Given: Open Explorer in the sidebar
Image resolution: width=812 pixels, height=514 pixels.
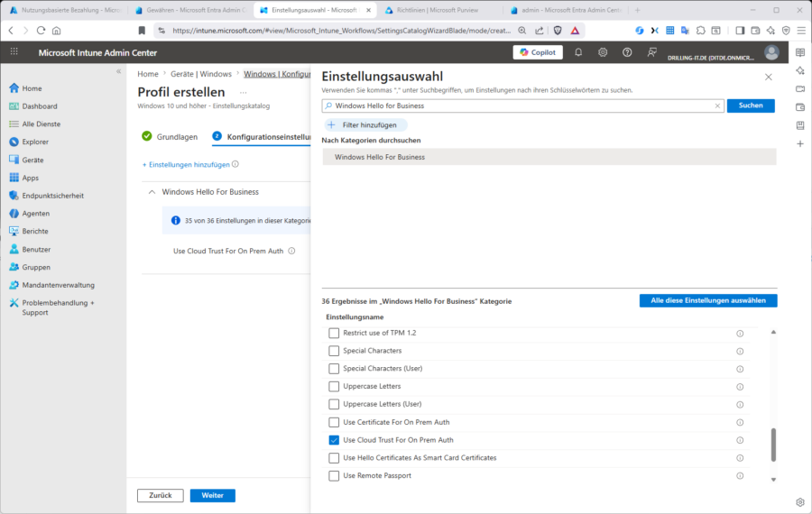Looking at the screenshot, I should click(29, 142).
